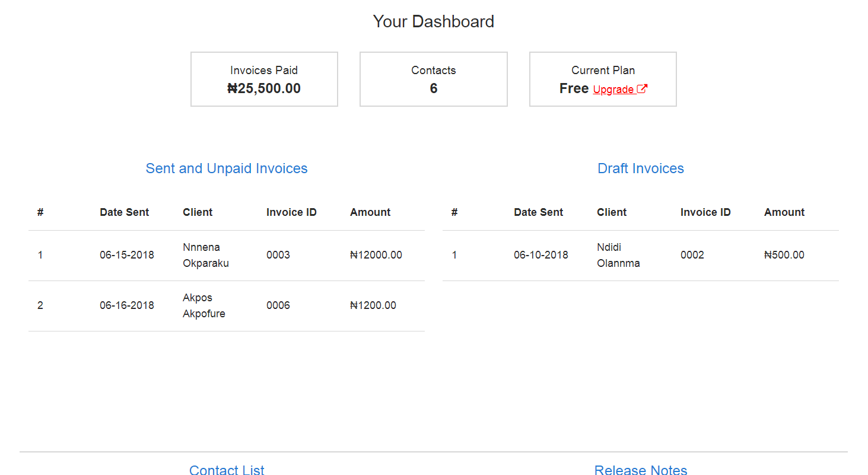
Task: Click the Amount header in Draft Invoices table
Action: coord(784,212)
